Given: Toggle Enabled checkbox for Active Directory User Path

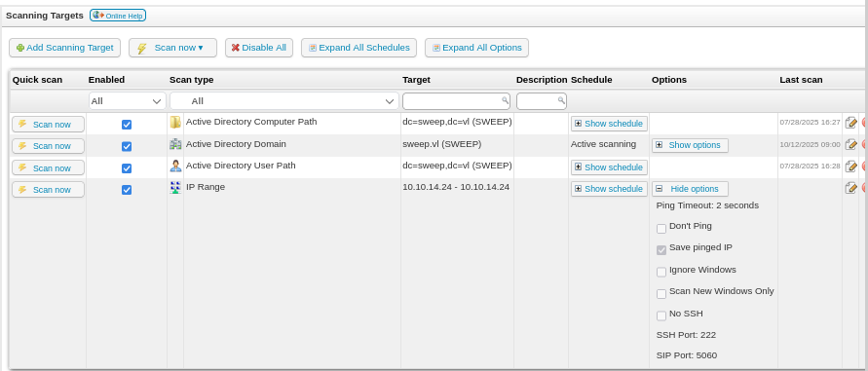Looking at the screenshot, I should [127, 168].
